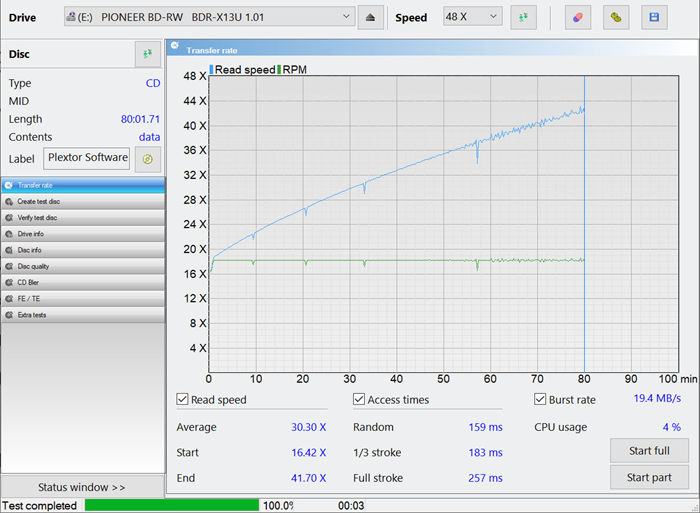Click the green test progress bar

click(171, 505)
